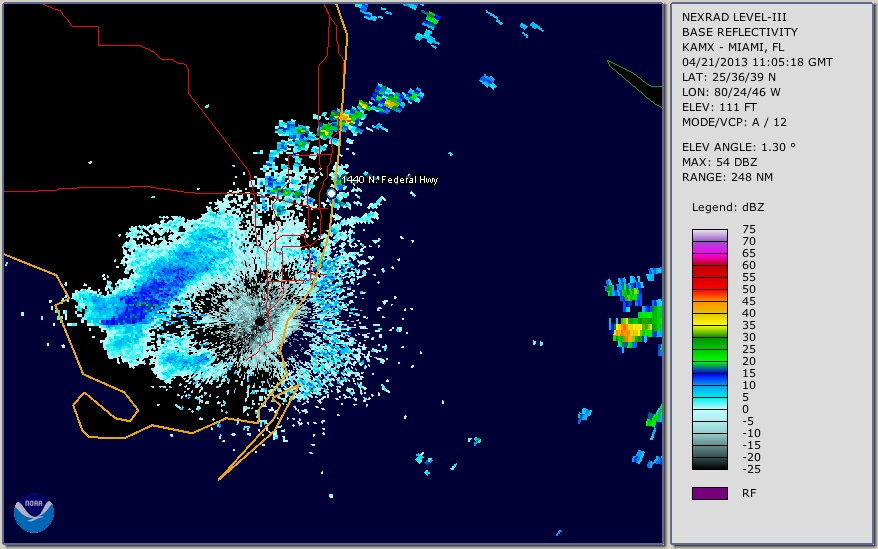Viewport: 878px width, 549px height.
Task: Click the NOAA logo on the radar map
Action: [34, 513]
